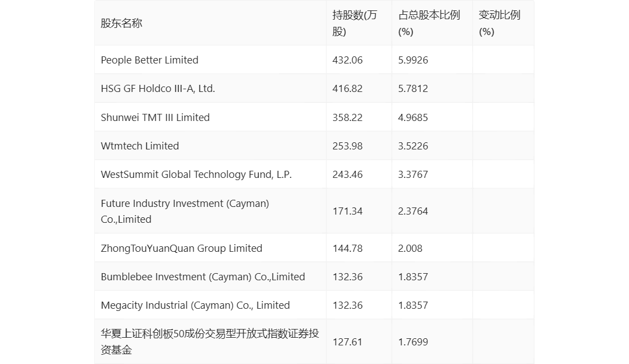Click the 2.008 ownership percentage
629x364 pixels.
(410, 249)
